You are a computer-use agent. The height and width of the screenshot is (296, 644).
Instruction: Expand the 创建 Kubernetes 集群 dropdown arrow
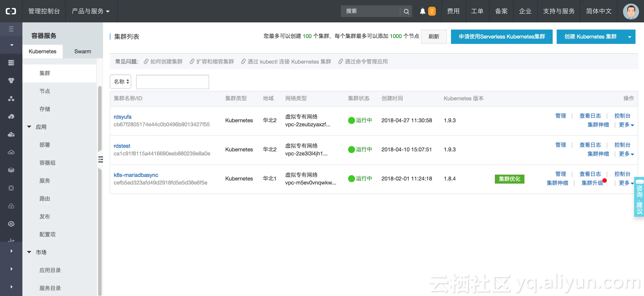point(629,37)
